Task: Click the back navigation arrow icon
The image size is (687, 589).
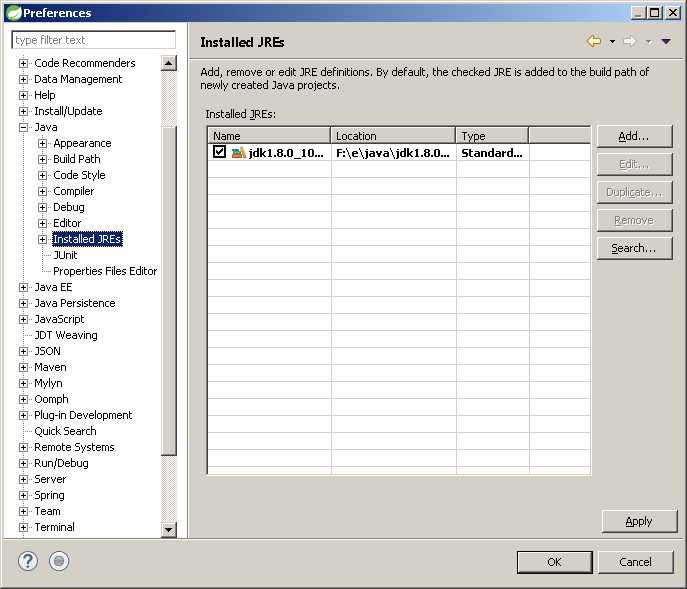Action: pos(594,41)
